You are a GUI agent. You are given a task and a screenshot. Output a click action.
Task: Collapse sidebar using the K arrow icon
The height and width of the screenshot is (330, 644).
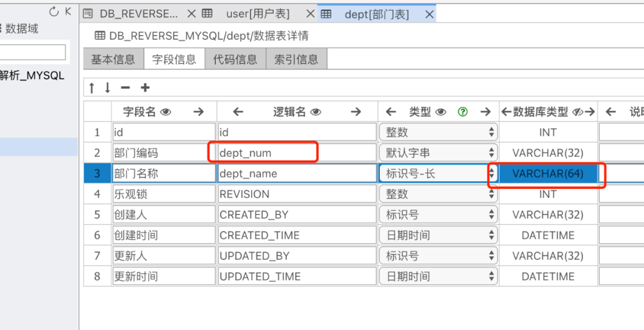point(68,11)
